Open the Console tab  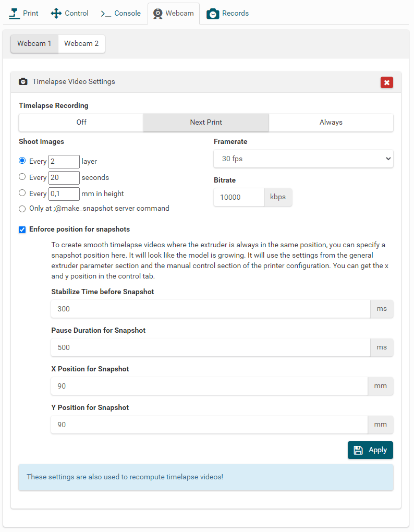coord(120,13)
